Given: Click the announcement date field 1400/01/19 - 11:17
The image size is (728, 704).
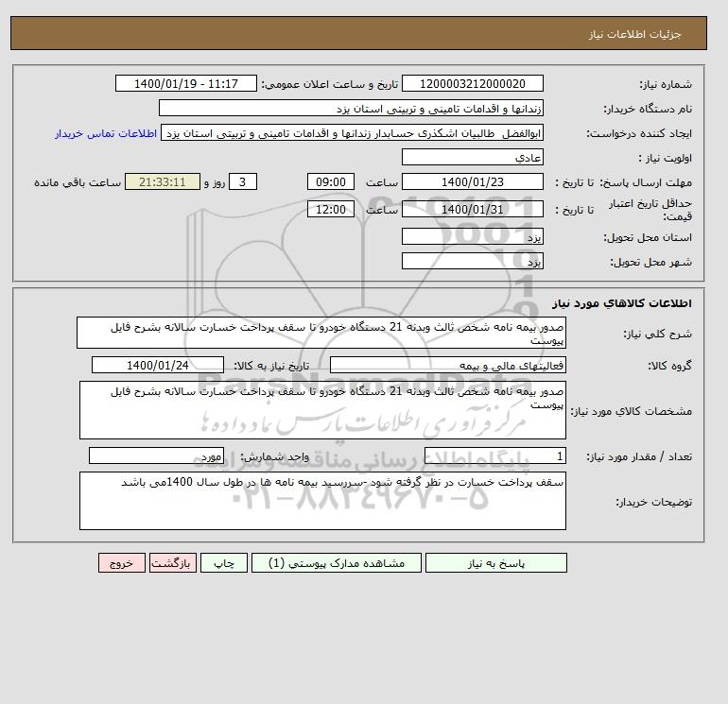Looking at the screenshot, I should coord(185,83).
